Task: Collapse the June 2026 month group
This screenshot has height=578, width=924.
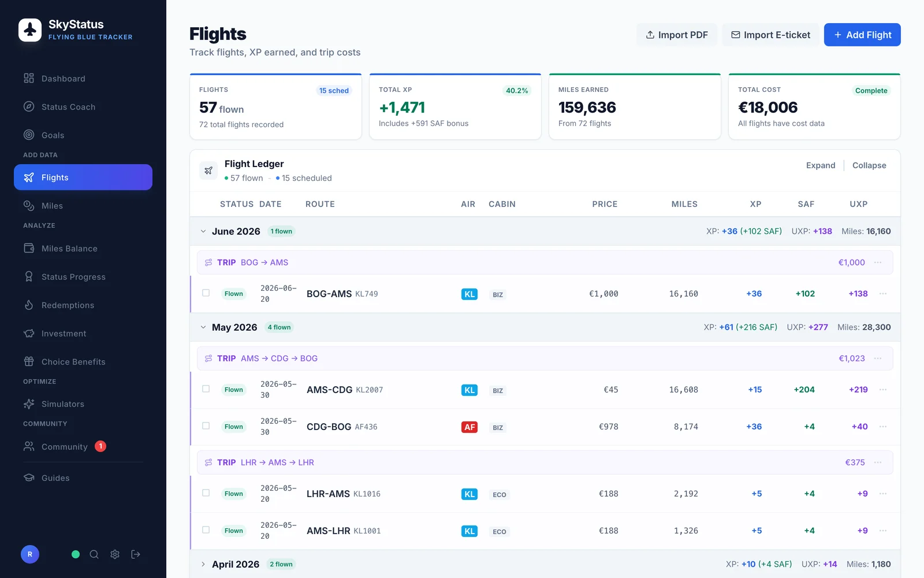Action: click(203, 231)
